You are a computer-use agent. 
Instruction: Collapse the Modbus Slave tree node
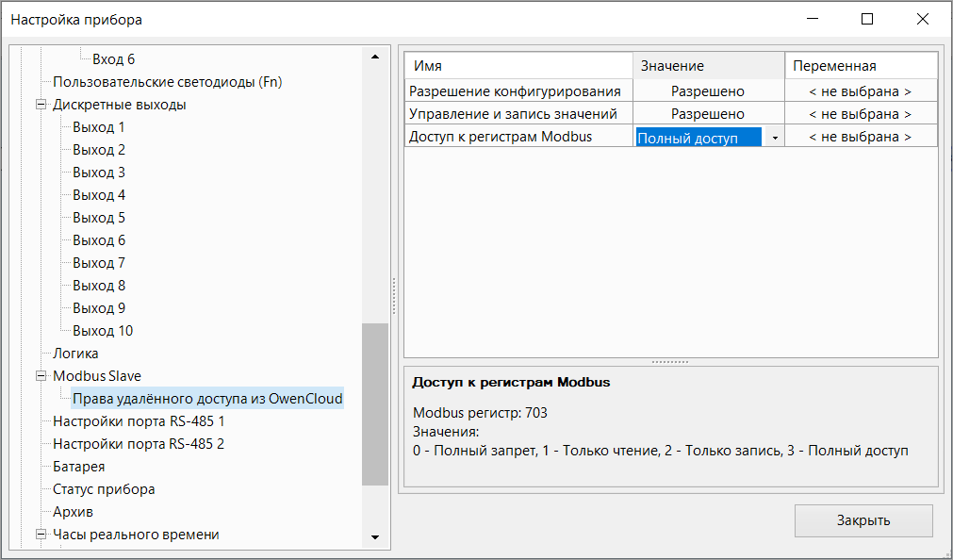click(41, 376)
